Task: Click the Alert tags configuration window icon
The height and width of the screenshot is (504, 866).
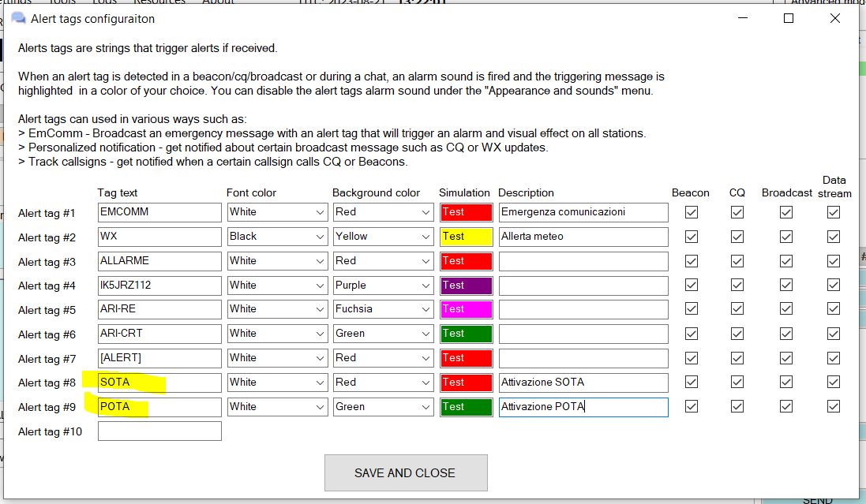Action: (18, 19)
